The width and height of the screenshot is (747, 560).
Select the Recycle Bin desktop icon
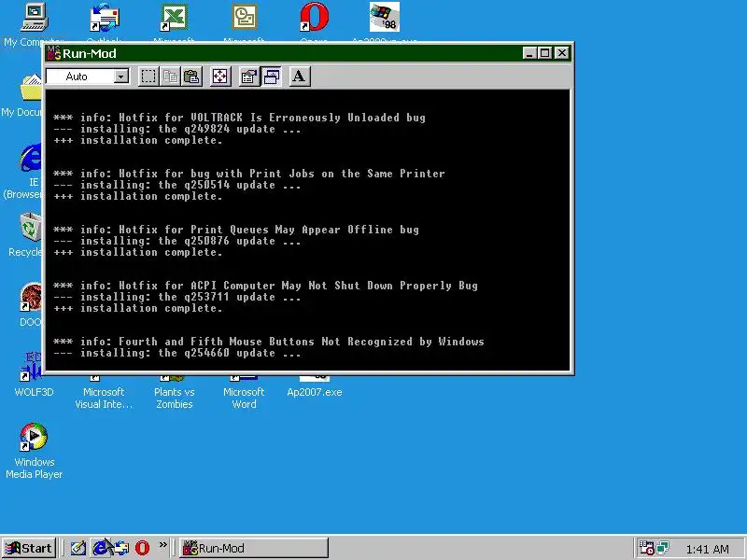coord(31,227)
